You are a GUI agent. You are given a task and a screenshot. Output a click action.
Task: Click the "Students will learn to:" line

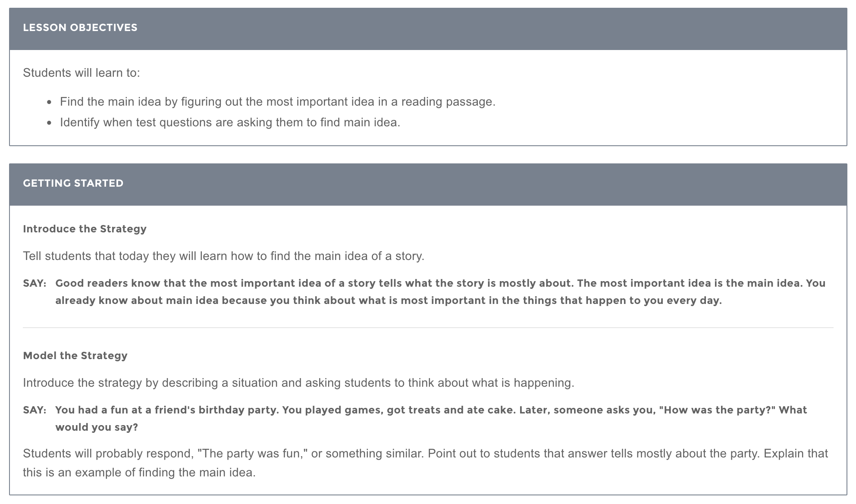(x=82, y=73)
